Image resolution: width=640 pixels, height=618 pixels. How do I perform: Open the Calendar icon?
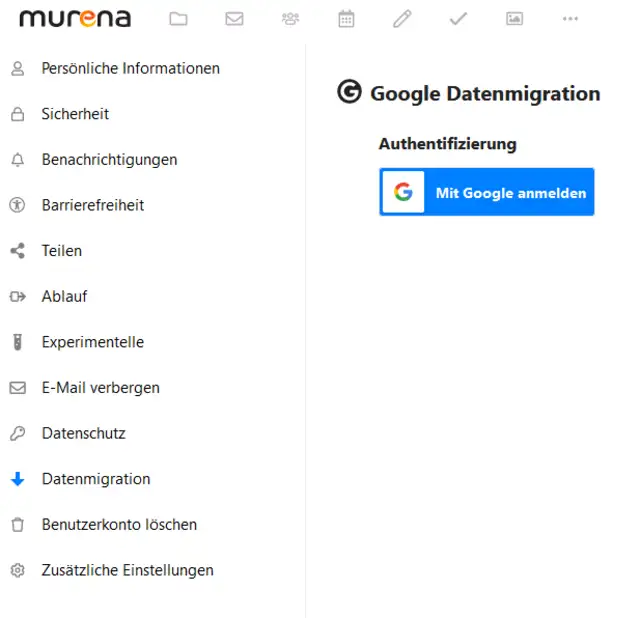tap(346, 19)
